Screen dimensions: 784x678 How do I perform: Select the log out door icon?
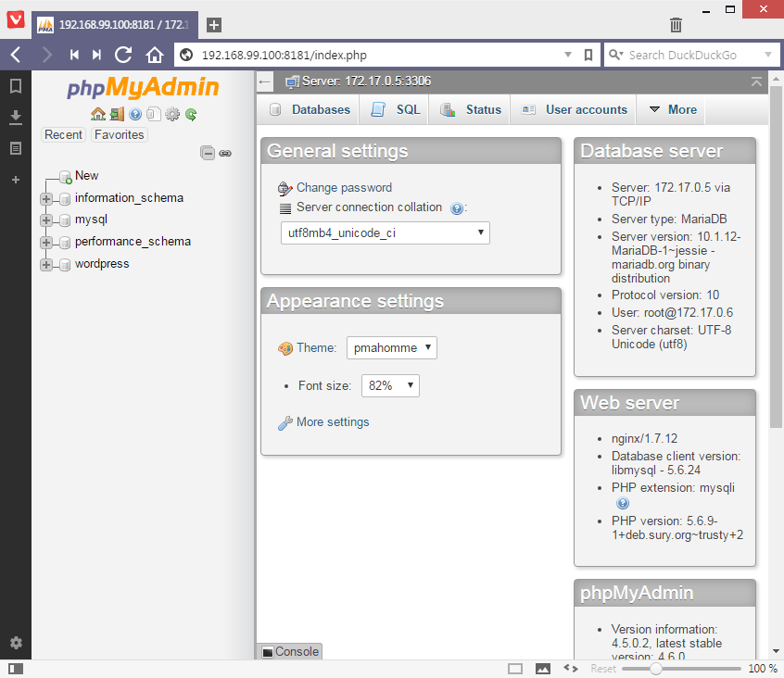[x=115, y=113]
